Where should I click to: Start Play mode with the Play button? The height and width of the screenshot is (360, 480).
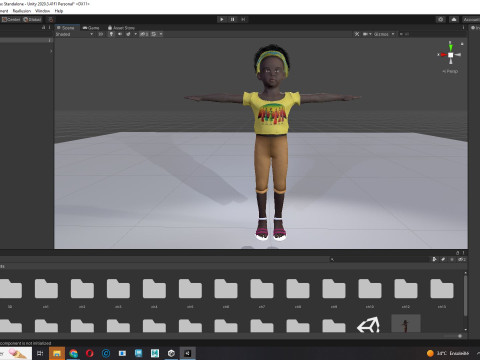(222, 19)
